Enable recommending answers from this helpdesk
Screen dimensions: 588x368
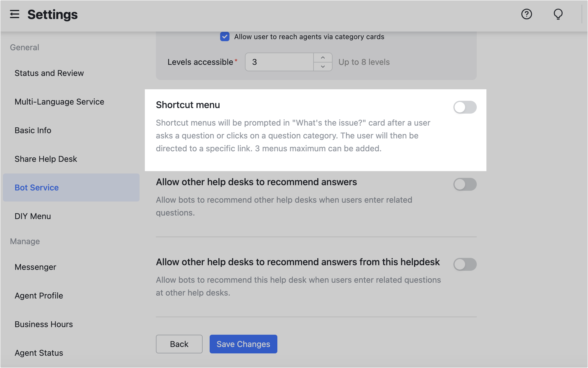click(465, 265)
